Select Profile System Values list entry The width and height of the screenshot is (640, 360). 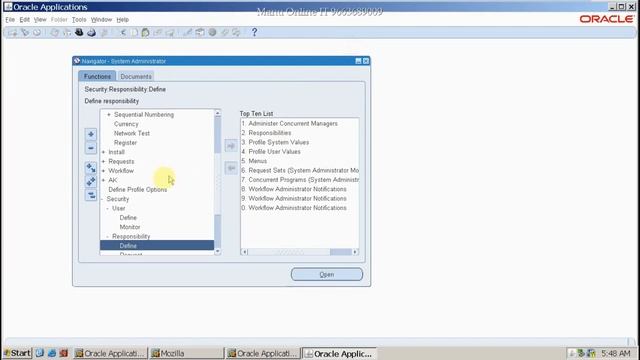pos(279,142)
